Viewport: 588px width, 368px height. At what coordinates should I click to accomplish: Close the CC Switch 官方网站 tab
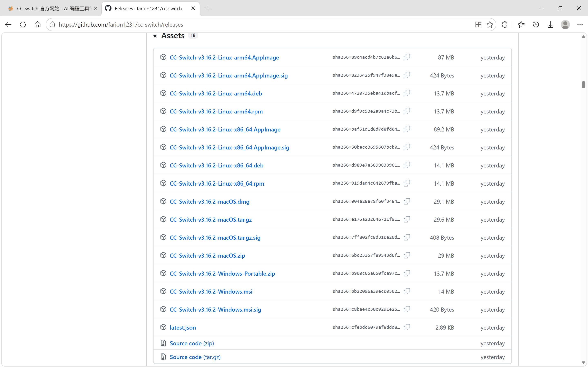point(96,8)
